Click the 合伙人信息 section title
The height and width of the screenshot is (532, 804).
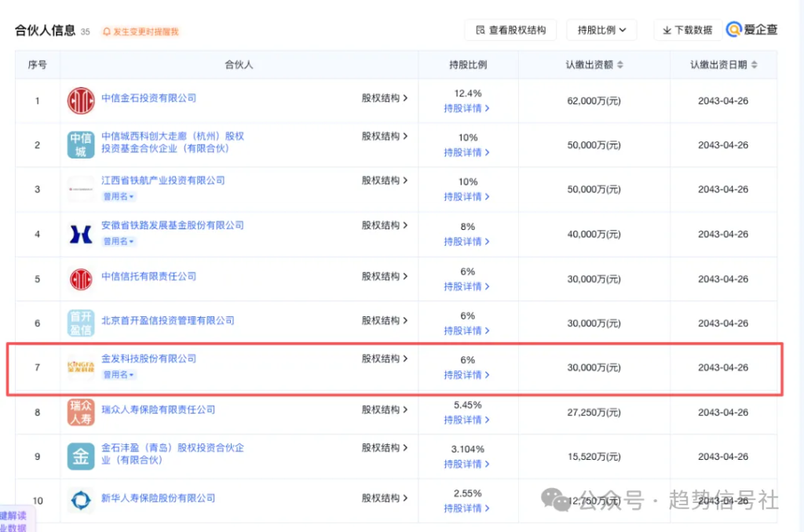pos(45,31)
